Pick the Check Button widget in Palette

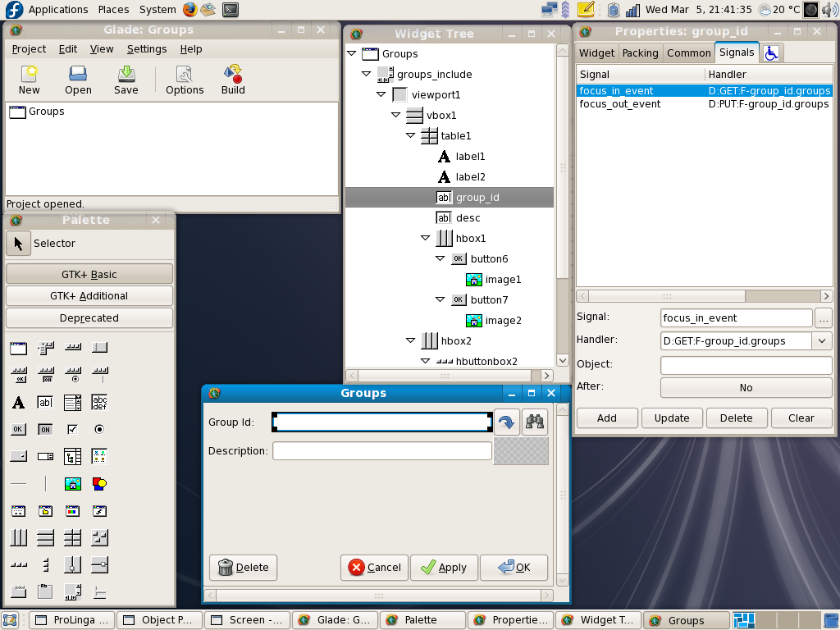[73, 429]
